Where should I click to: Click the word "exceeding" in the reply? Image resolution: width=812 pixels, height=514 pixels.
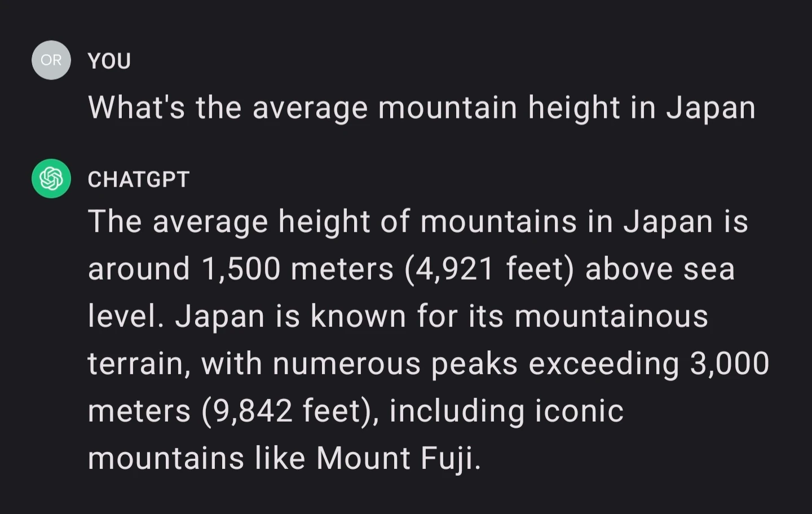[603, 364]
